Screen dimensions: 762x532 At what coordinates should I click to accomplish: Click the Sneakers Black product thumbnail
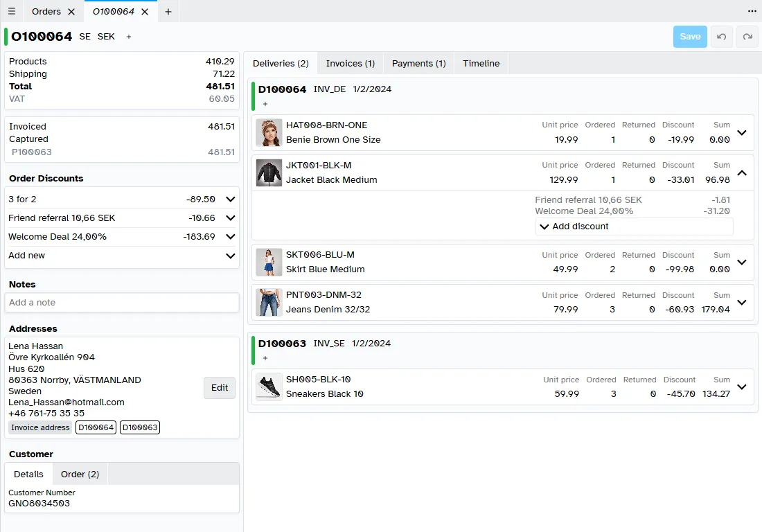[269, 387]
